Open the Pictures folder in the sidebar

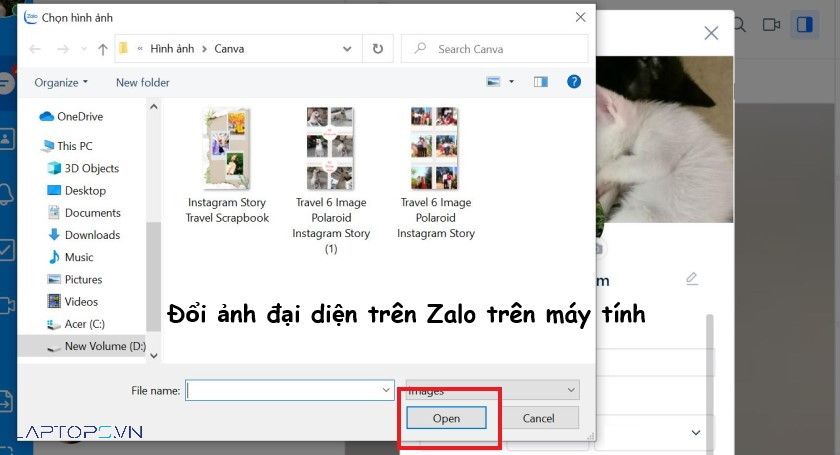pos(74,279)
